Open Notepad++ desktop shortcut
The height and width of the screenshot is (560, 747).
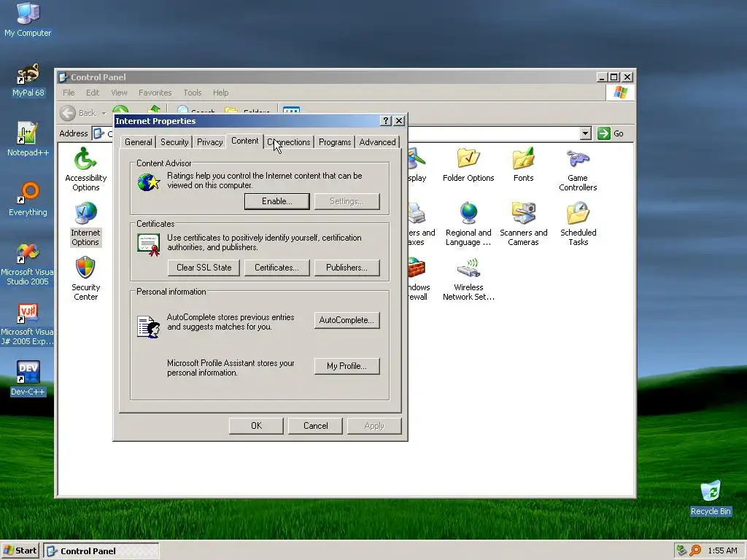(x=28, y=139)
